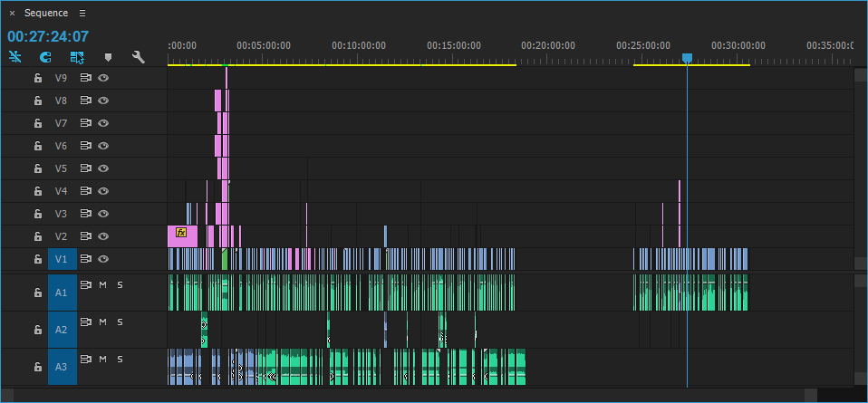Toggle lock on track V4
868x403 pixels.
pyautogui.click(x=38, y=191)
